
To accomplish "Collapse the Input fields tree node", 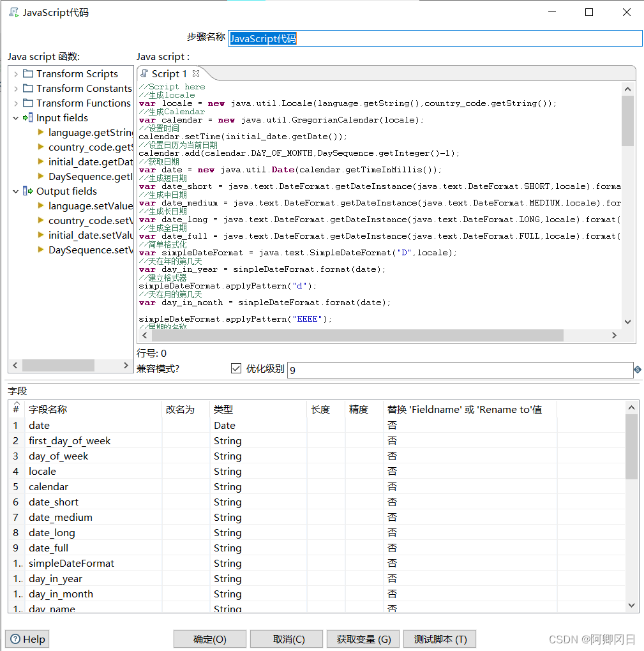I will pyautogui.click(x=16, y=118).
